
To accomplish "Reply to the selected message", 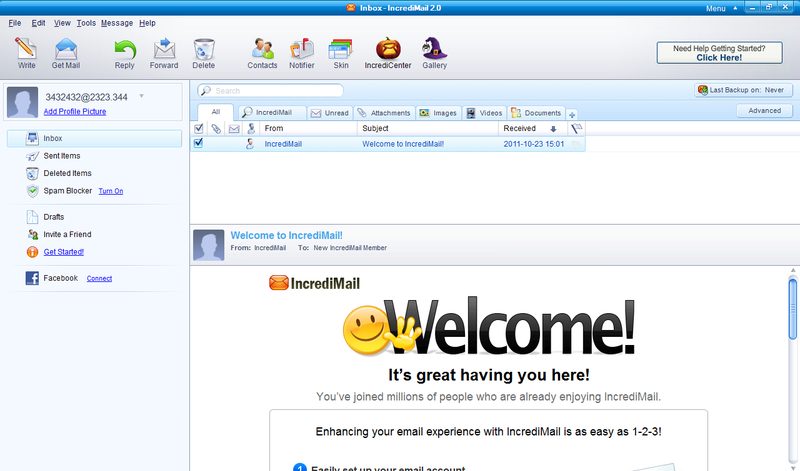I will (125, 49).
